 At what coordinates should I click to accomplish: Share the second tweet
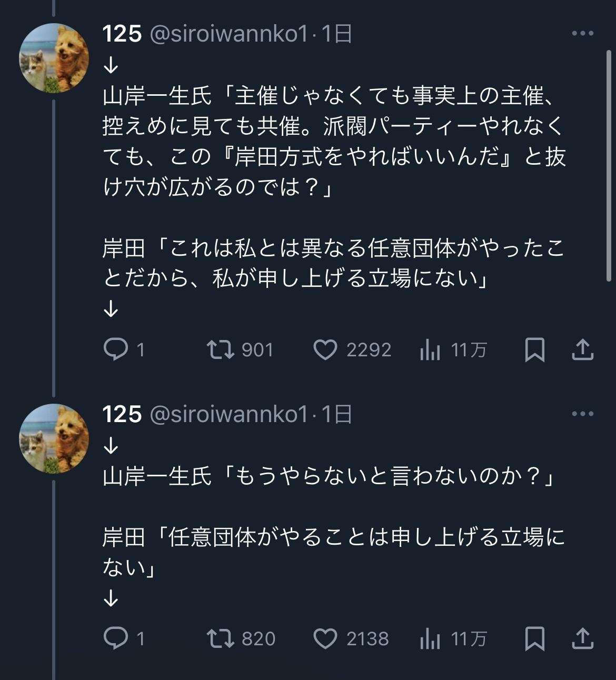coord(582,638)
